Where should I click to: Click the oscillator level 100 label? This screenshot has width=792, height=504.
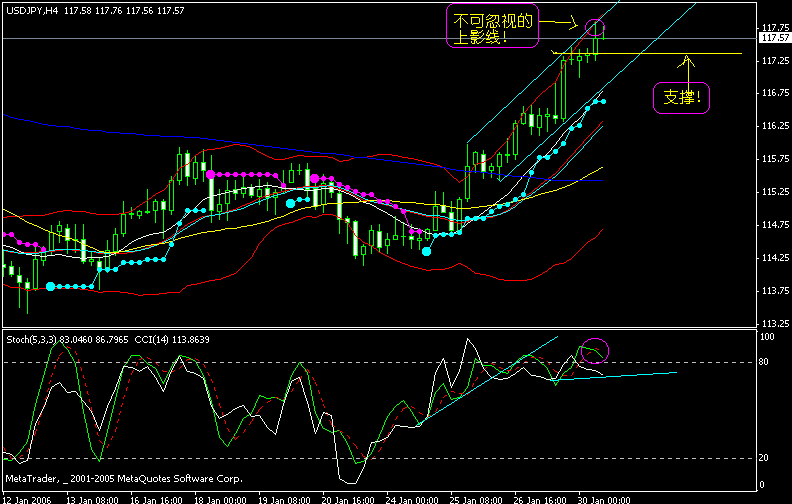767,337
